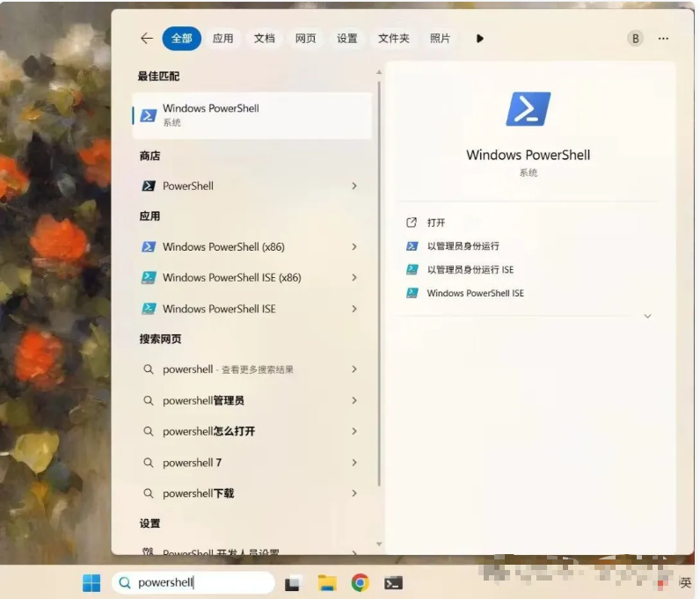The height and width of the screenshot is (599, 700).
Task: Select Windows PowerShell ISE in the results list
Action: [x=252, y=309]
